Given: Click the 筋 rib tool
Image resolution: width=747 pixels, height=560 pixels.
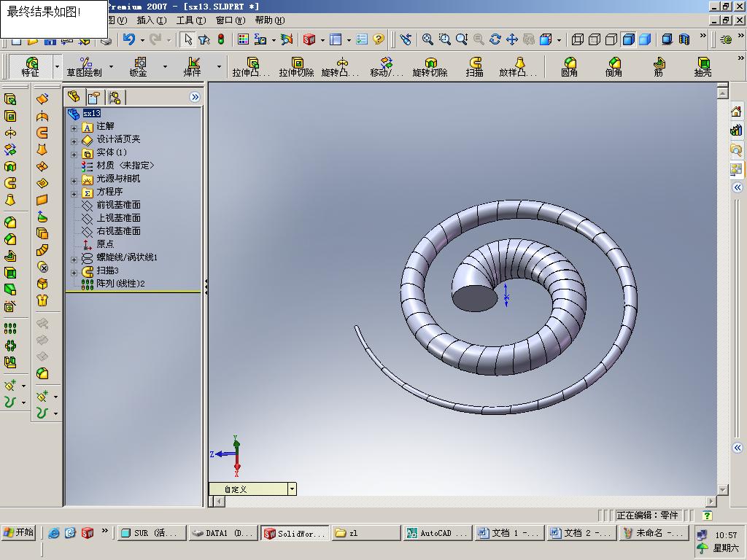Looking at the screenshot, I should 659,66.
